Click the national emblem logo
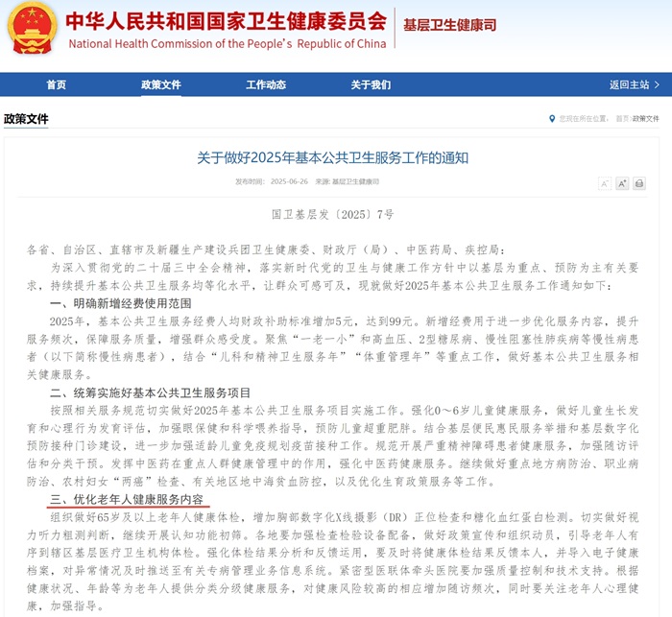The height and width of the screenshot is (617, 672). point(33,28)
